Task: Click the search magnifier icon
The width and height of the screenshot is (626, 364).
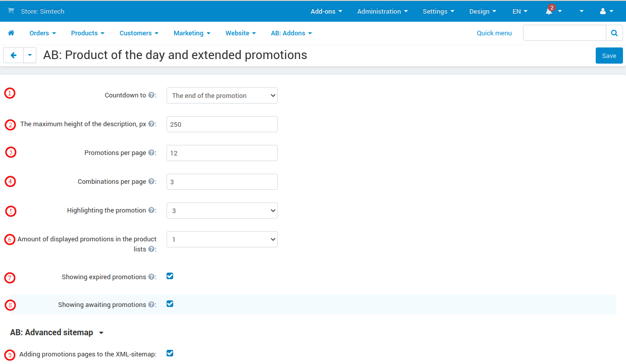Action: (614, 33)
